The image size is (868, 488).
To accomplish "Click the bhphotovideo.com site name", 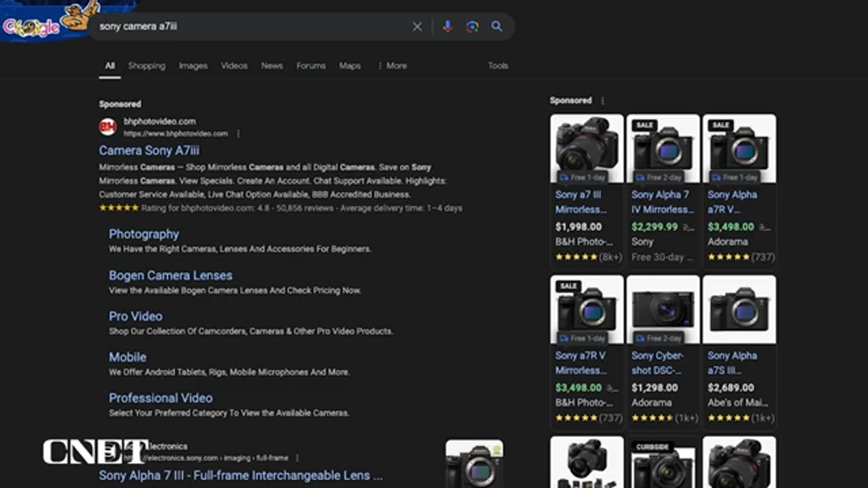I will 159,121.
